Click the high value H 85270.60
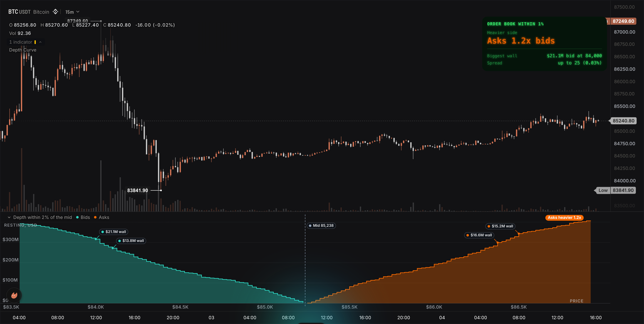Image resolution: width=644 pixels, height=324 pixels. coord(54,25)
